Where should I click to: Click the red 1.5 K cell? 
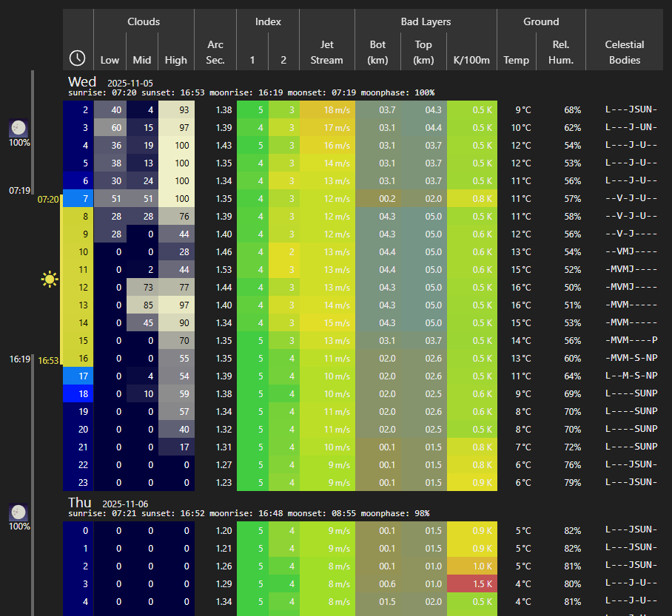click(472, 583)
